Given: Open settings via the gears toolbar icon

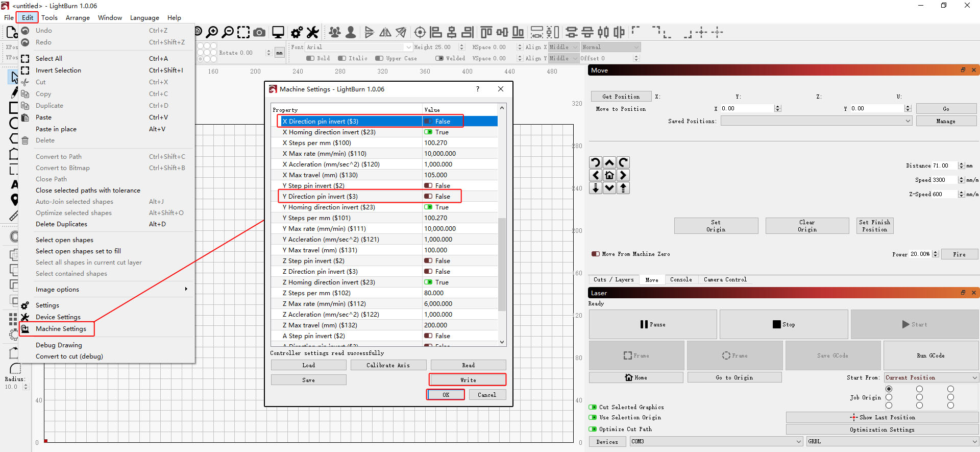Looking at the screenshot, I should (x=297, y=33).
